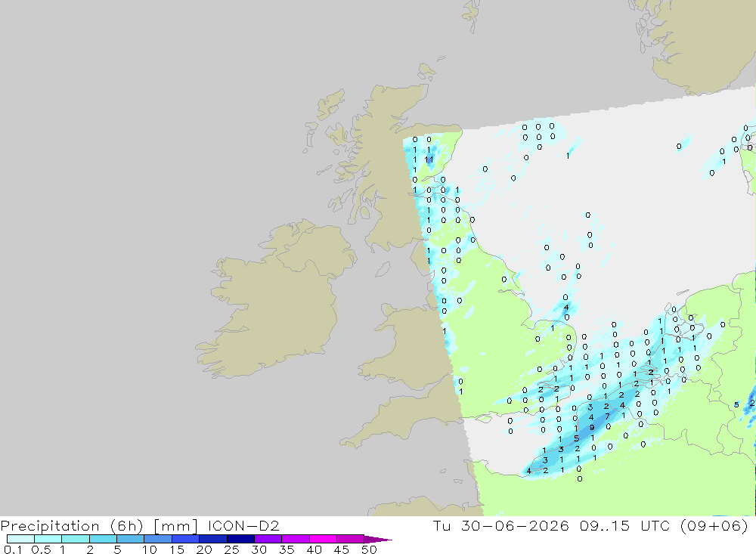Image resolution: width=756 pixels, height=554 pixels.
Task: Select the '30' legend scale label
Action: tap(259, 549)
